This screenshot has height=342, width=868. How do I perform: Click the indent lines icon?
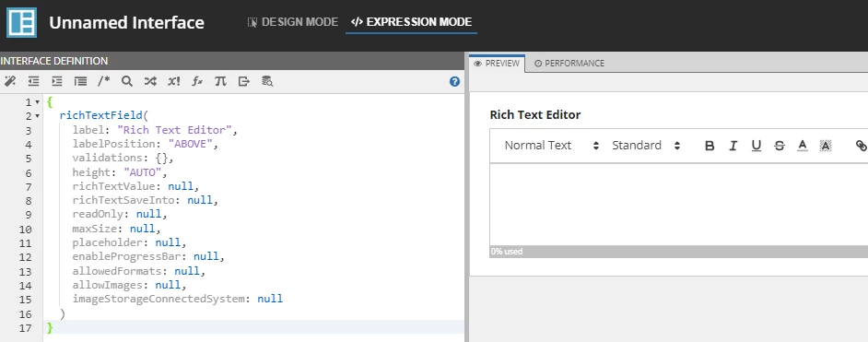click(x=57, y=81)
